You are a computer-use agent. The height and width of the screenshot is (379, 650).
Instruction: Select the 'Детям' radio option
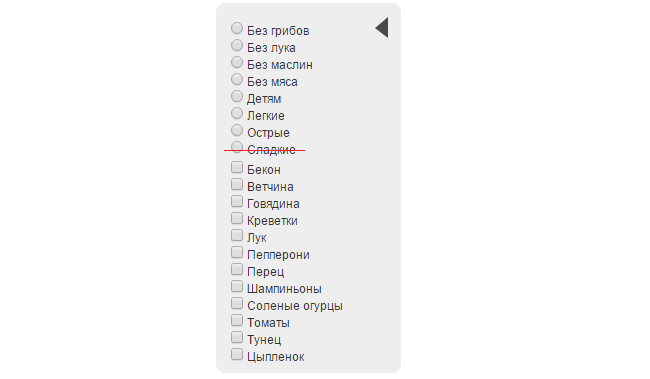coord(237,96)
